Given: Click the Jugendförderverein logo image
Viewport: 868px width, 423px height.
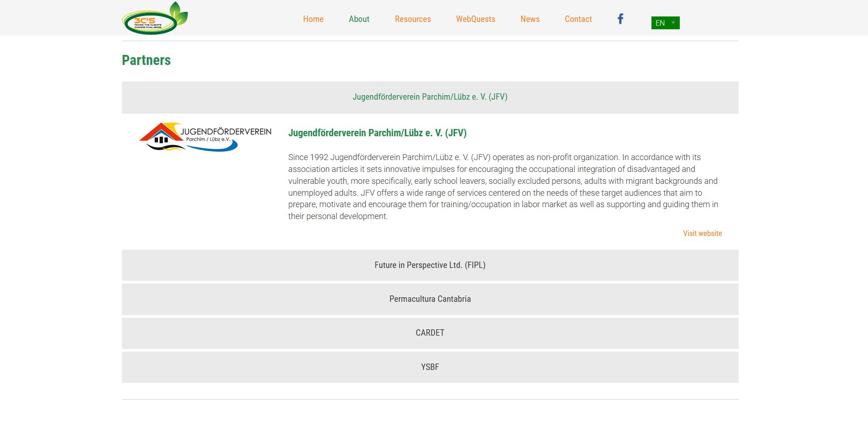Looking at the screenshot, I should (x=205, y=136).
